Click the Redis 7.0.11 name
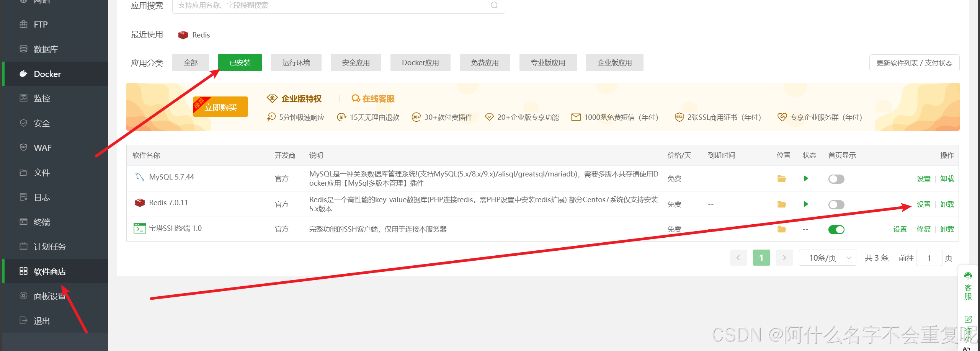 (168, 202)
